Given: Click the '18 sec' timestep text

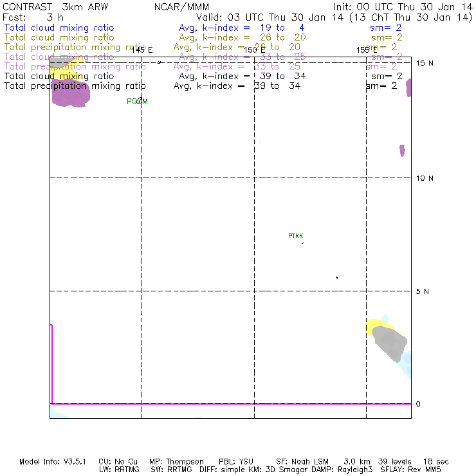Looking at the screenshot, I should 436,462.
